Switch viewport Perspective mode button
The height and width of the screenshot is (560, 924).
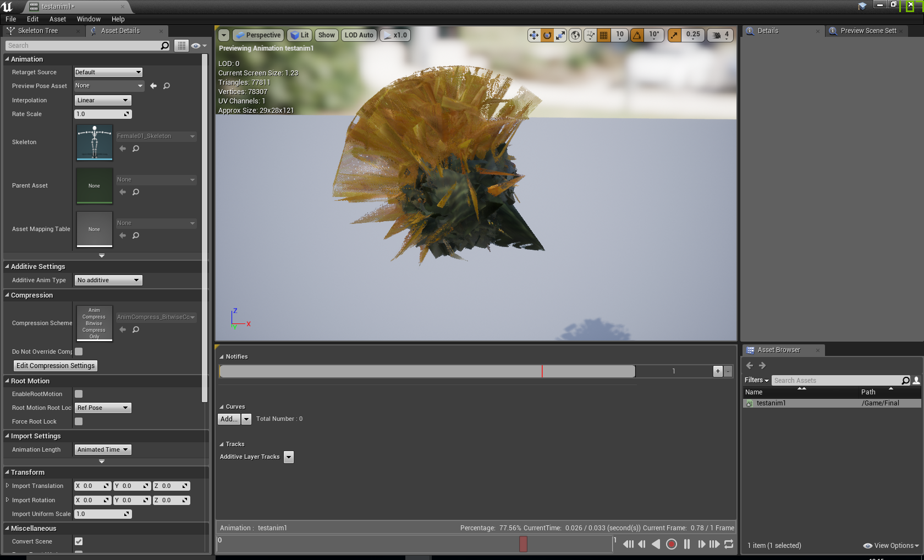tap(258, 35)
